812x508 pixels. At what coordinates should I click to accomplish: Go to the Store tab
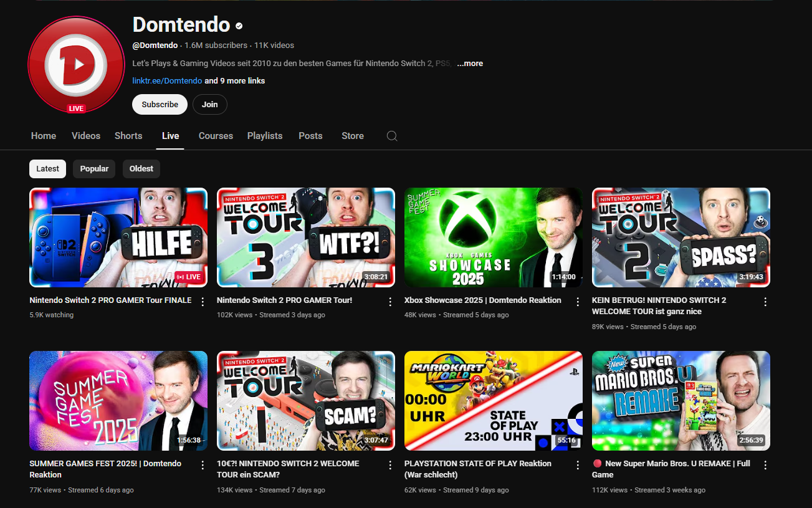[353, 136]
